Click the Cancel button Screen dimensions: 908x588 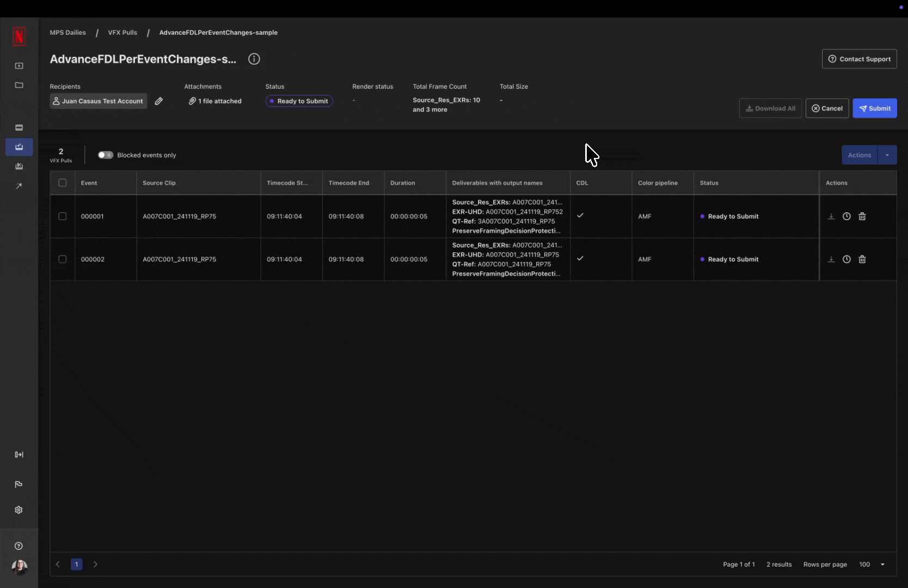[x=827, y=108]
